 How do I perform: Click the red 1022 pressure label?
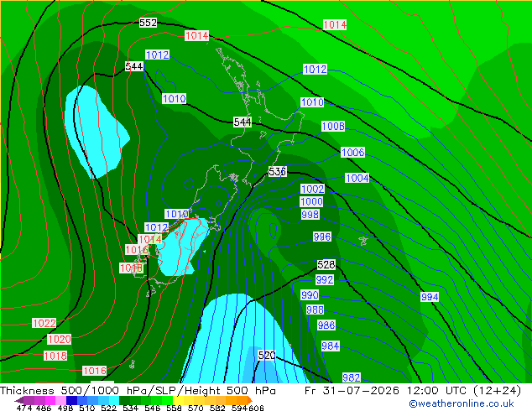click(44, 323)
